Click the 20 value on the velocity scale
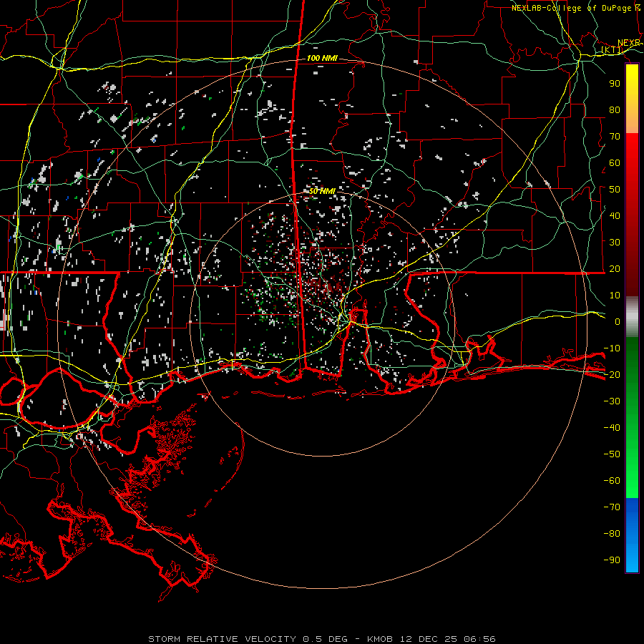The image size is (644, 644). coord(615,268)
